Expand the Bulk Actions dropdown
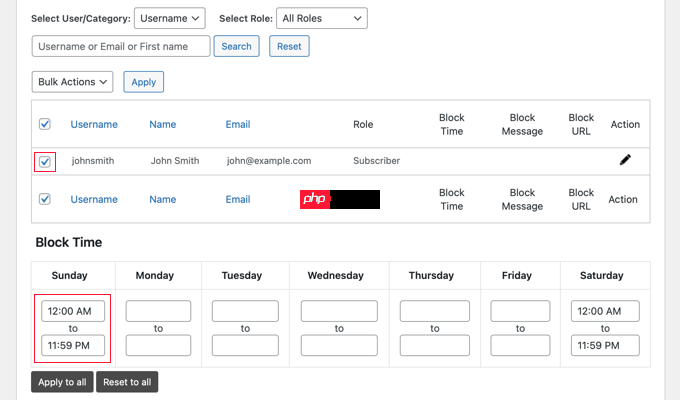This screenshot has width=680, height=400. 72,82
